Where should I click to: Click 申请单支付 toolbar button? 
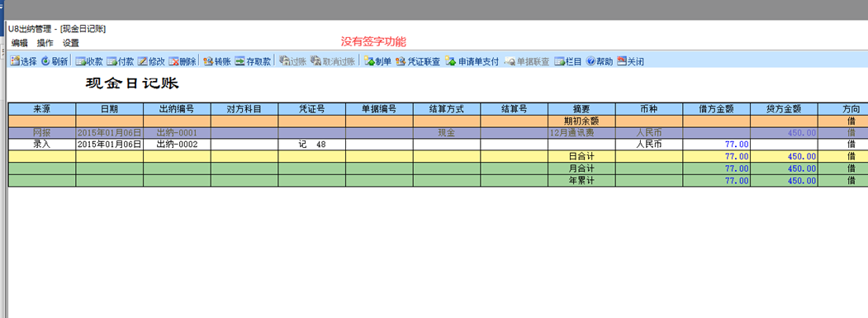coord(472,61)
